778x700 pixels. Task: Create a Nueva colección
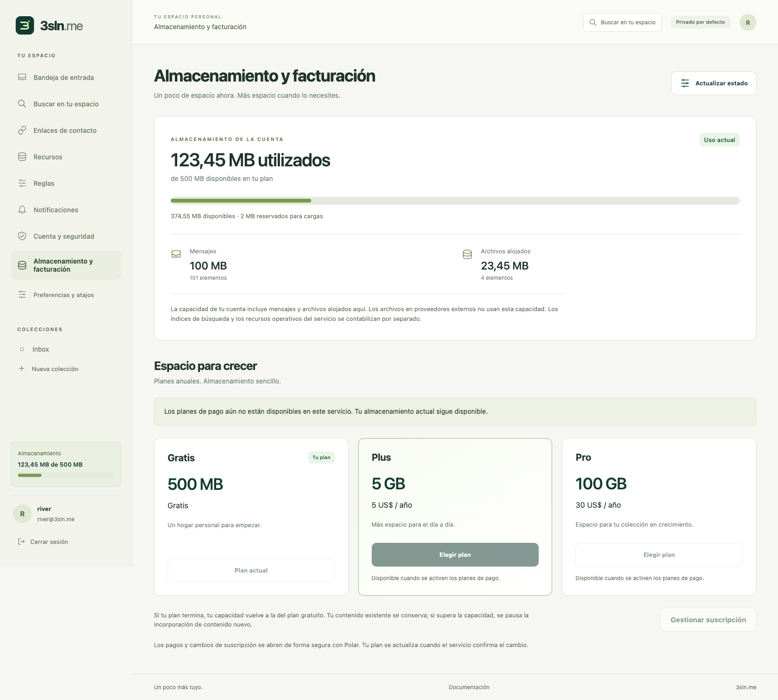tap(66, 369)
